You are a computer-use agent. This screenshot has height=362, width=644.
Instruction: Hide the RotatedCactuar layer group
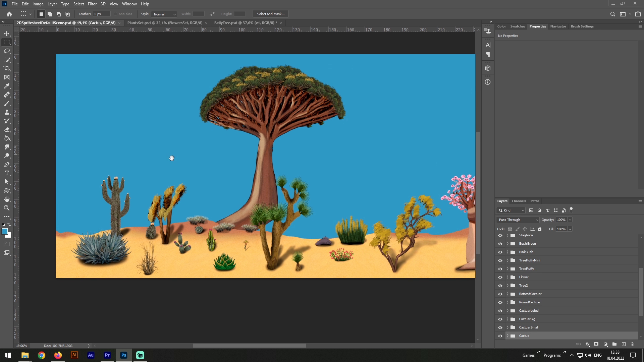(500, 294)
